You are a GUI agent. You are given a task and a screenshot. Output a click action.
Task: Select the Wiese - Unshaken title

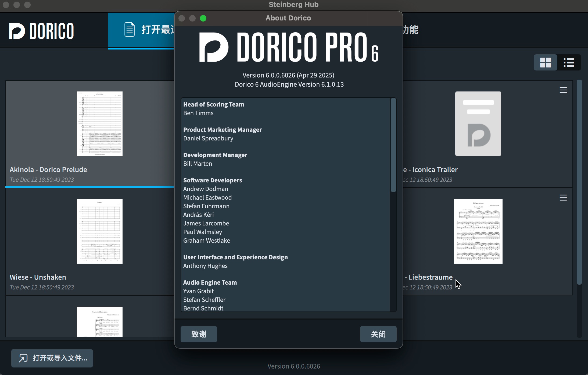point(38,277)
